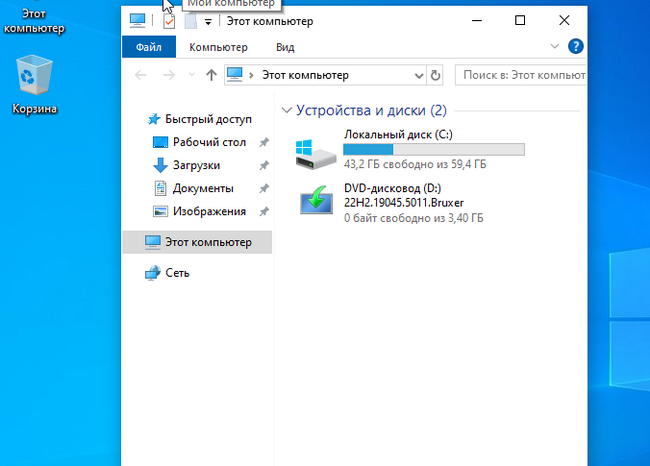
Task: Open Документы in navigation pane
Action: point(203,189)
